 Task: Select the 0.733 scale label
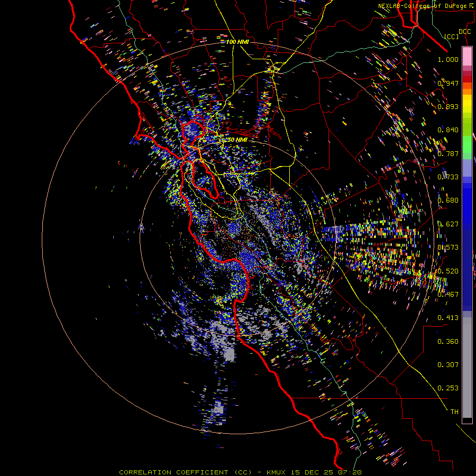point(448,177)
